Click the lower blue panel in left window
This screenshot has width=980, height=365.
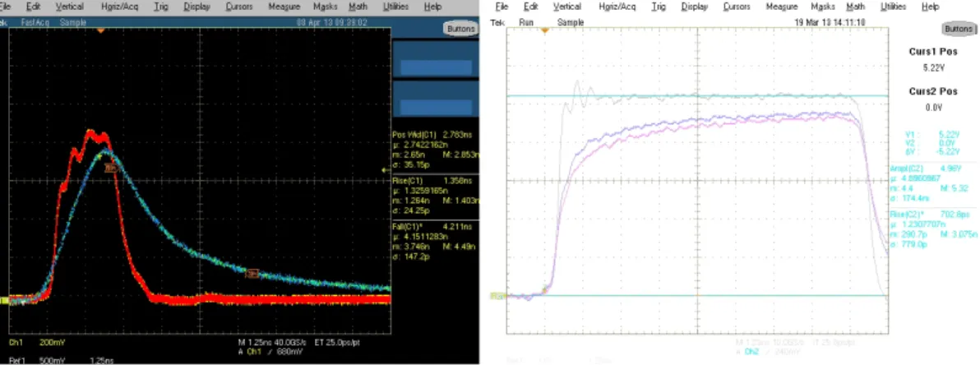(436, 107)
